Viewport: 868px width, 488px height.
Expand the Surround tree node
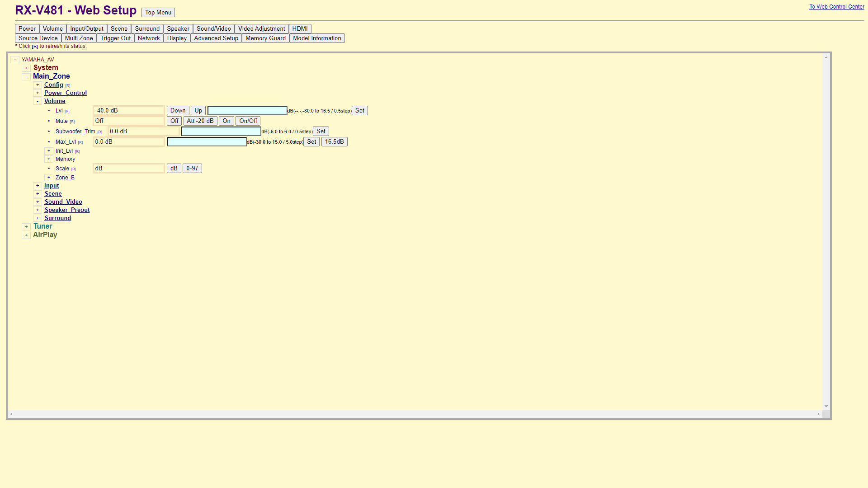click(38, 218)
